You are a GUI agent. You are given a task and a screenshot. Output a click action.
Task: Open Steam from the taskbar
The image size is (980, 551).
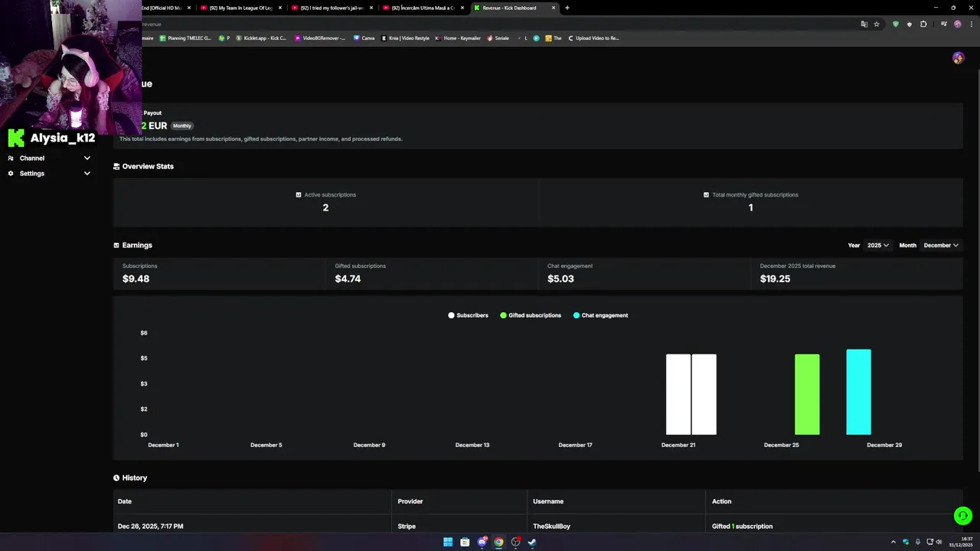point(532,542)
